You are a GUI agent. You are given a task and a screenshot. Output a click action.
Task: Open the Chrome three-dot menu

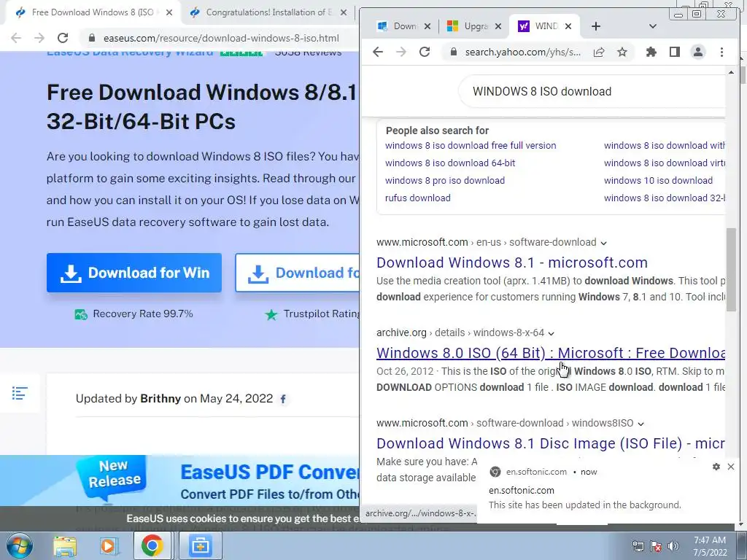721,52
